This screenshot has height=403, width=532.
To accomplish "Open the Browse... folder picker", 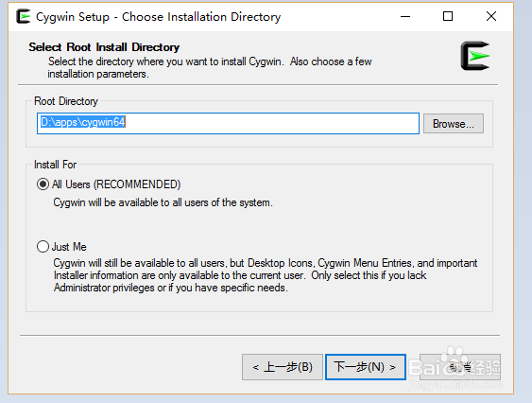I will point(454,123).
